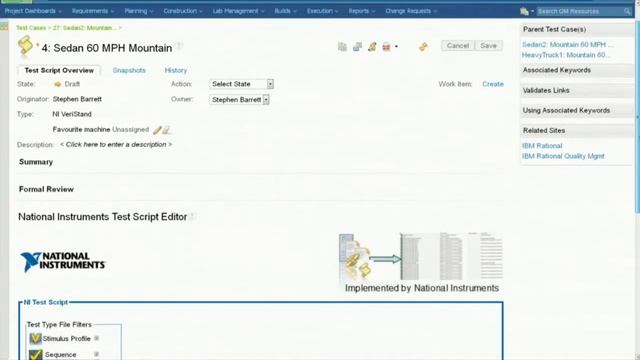Screen dimensions: 640x360
Task: Open the Project Dashboards menu
Action: coord(33,11)
